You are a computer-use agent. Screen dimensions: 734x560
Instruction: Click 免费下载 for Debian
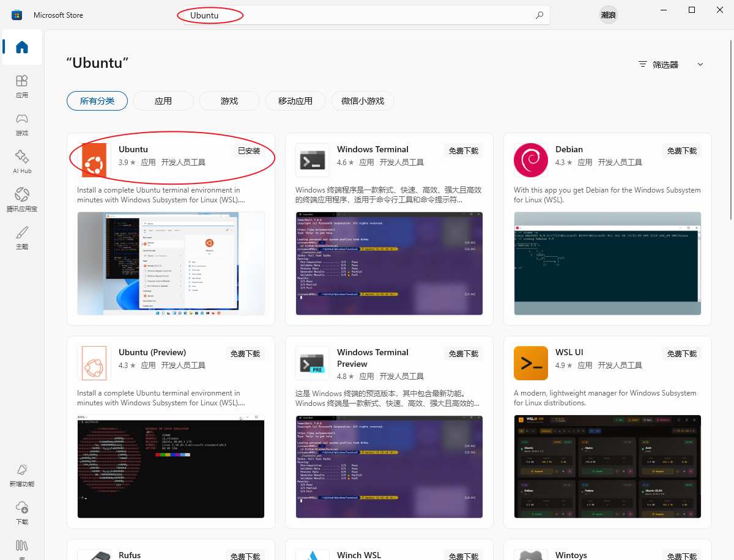(682, 151)
